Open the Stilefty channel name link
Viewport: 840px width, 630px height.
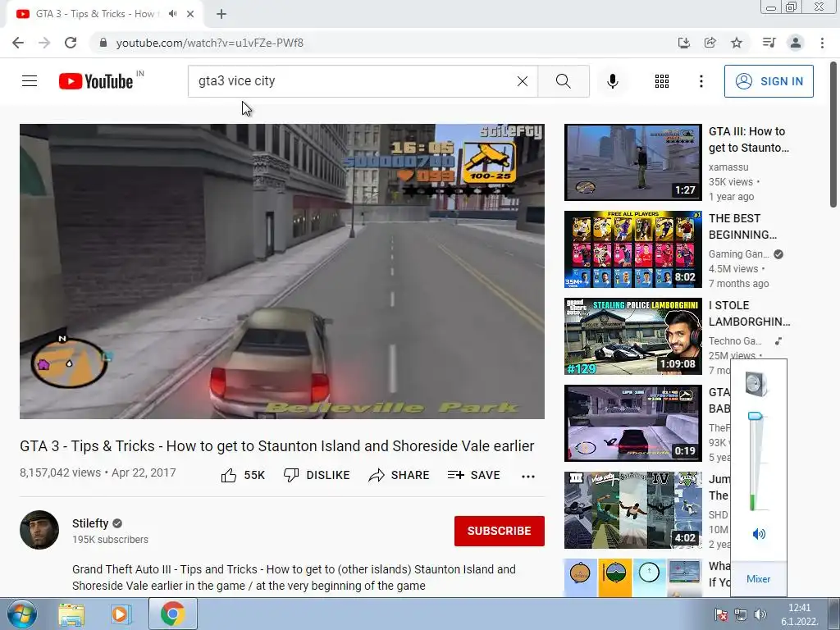click(x=90, y=523)
